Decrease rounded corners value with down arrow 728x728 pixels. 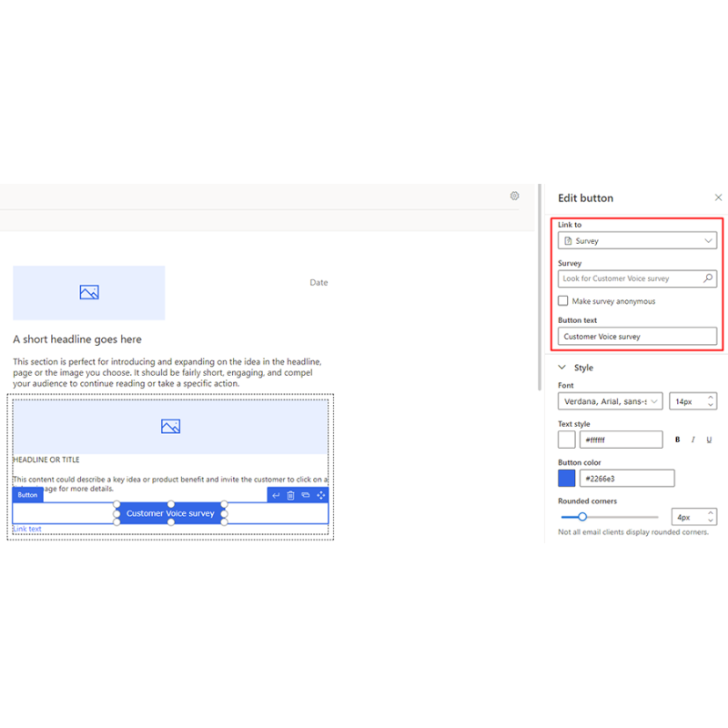tap(711, 521)
